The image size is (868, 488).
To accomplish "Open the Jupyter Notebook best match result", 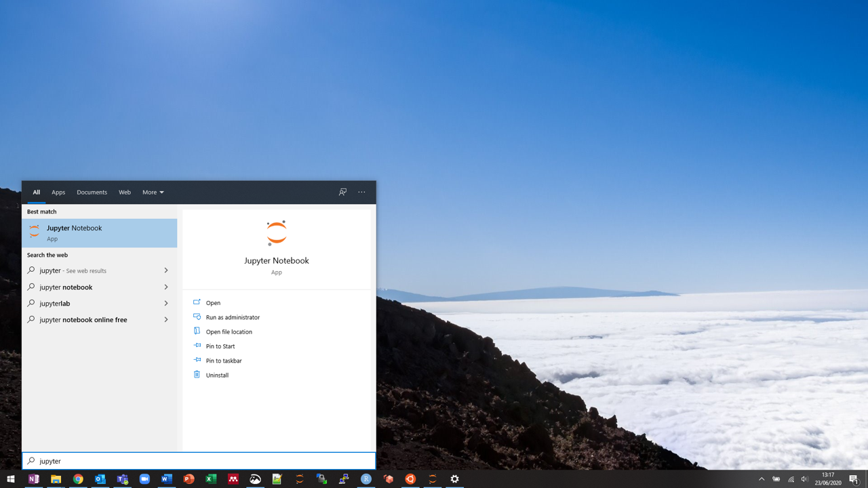I will (x=100, y=233).
